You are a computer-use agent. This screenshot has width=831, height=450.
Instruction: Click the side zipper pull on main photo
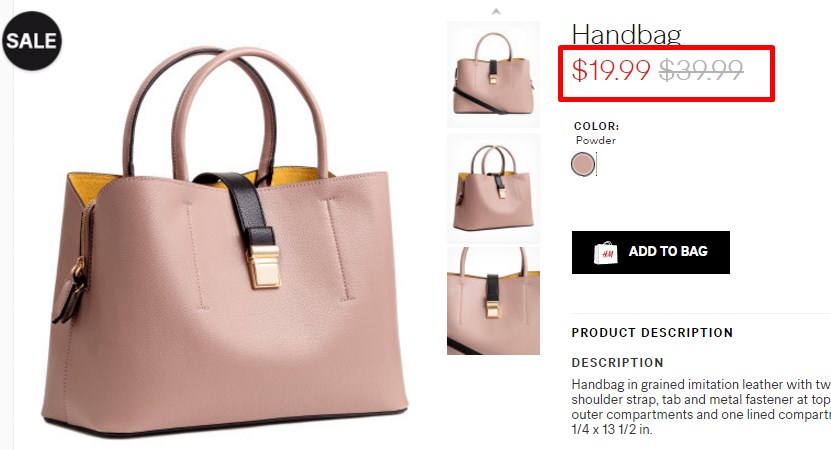(x=72, y=290)
